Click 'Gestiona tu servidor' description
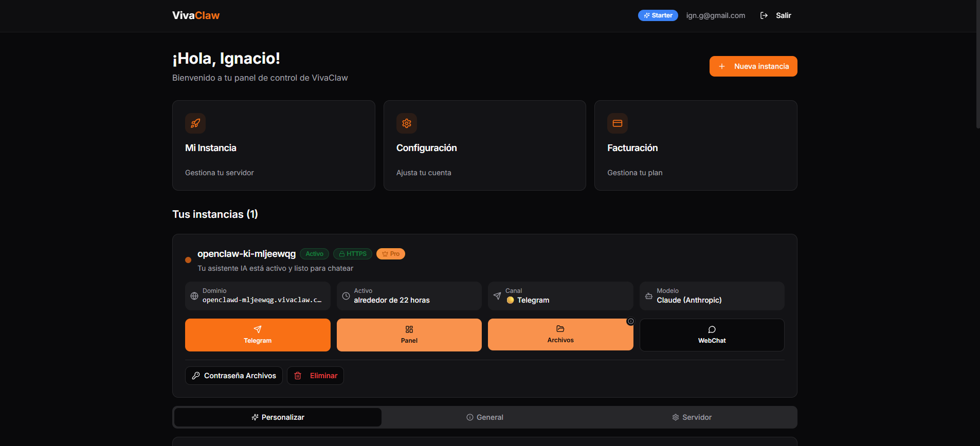Image resolution: width=980 pixels, height=446 pixels. point(220,173)
